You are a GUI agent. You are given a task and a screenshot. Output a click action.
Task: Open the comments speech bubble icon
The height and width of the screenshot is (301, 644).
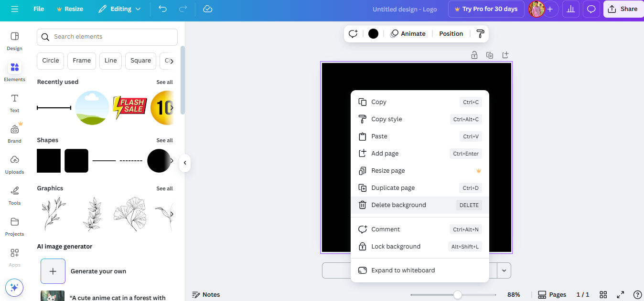click(591, 9)
